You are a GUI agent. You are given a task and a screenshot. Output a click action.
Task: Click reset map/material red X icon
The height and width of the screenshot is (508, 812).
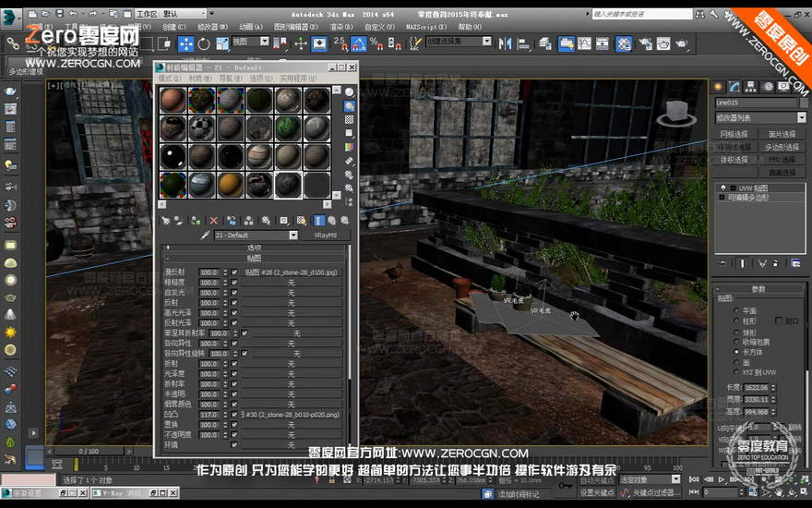tap(213, 221)
